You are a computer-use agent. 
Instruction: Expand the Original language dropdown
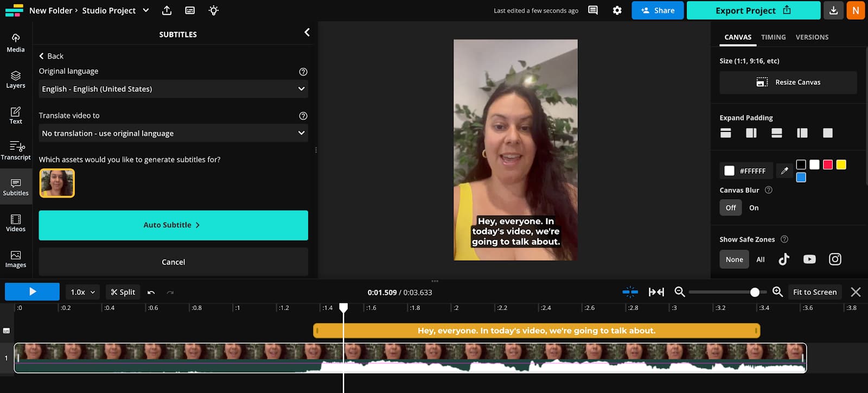pyautogui.click(x=173, y=89)
